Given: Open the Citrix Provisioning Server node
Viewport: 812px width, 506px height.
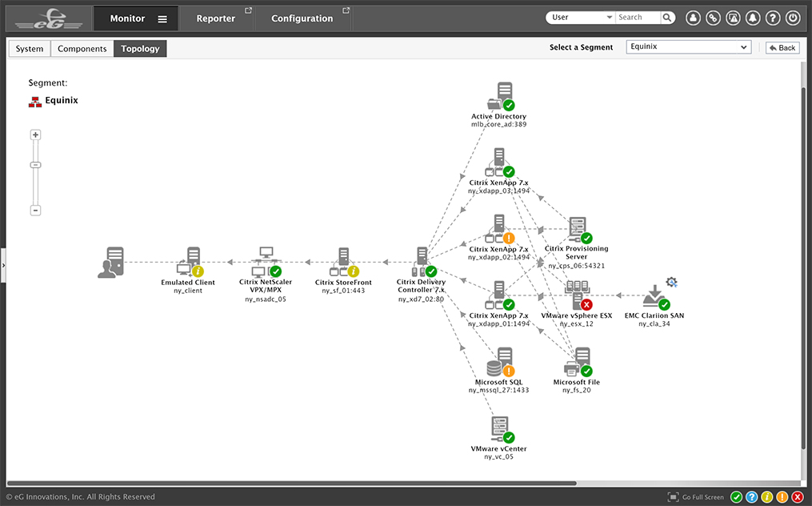Looking at the screenshot, I should 579,231.
